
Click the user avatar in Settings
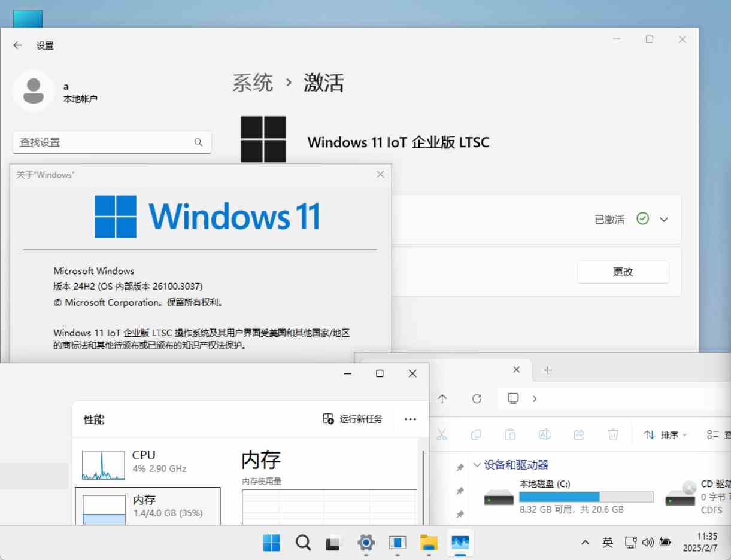tap(34, 91)
